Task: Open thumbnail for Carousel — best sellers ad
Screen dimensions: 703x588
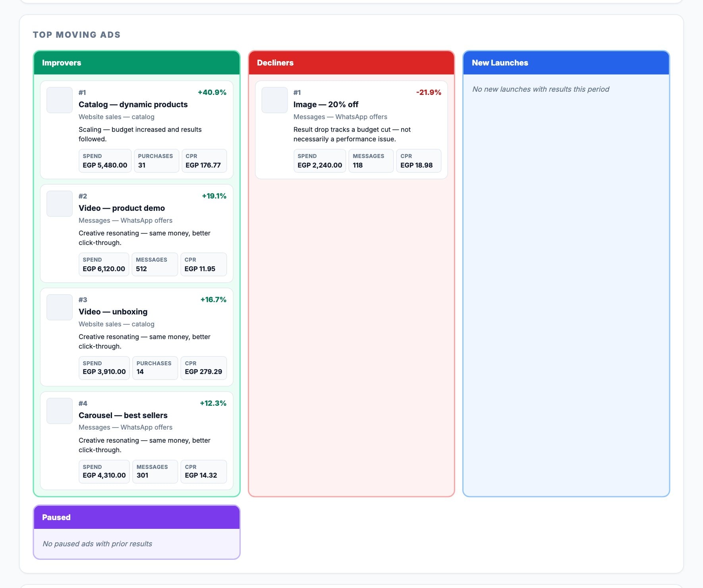Action: click(60, 411)
